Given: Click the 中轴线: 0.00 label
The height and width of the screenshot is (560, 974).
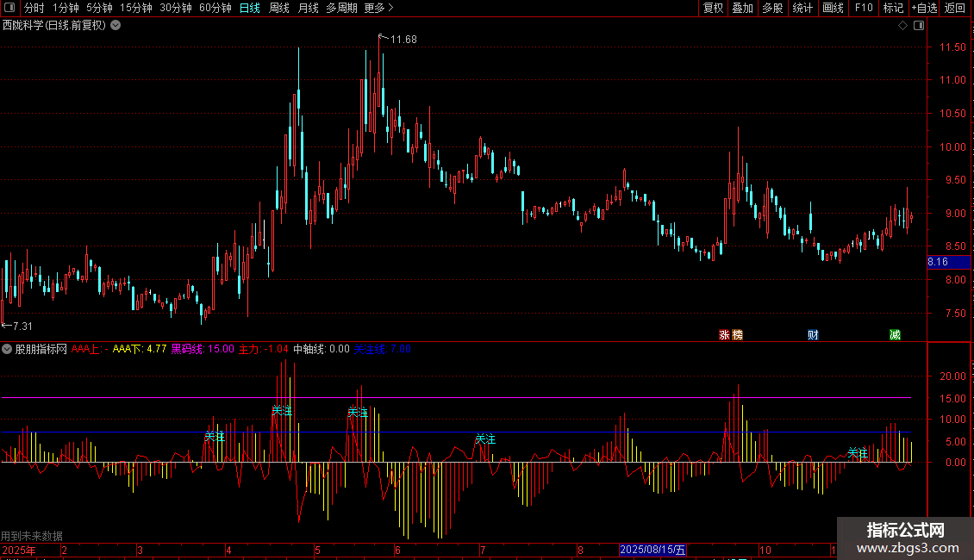Looking at the screenshot, I should click(322, 349).
